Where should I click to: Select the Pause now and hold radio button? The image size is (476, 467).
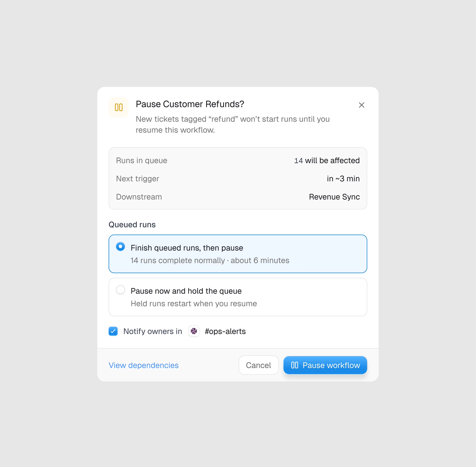[120, 290]
